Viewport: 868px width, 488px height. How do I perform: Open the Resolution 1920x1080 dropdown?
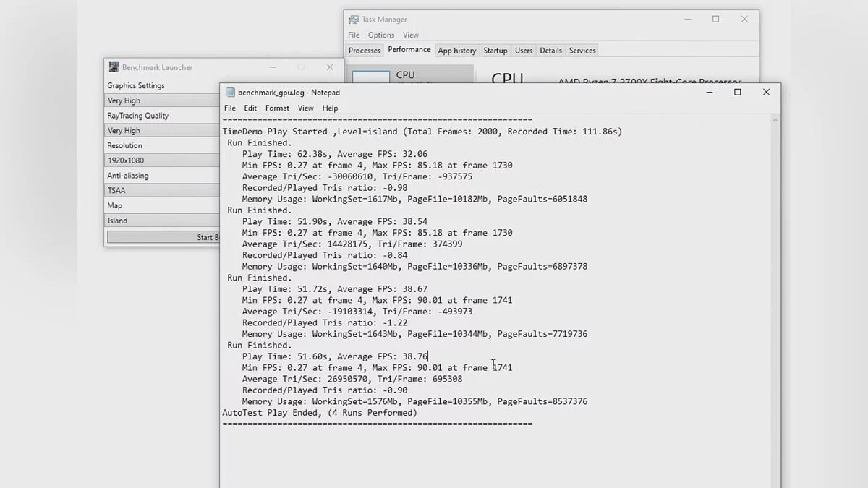coord(162,160)
